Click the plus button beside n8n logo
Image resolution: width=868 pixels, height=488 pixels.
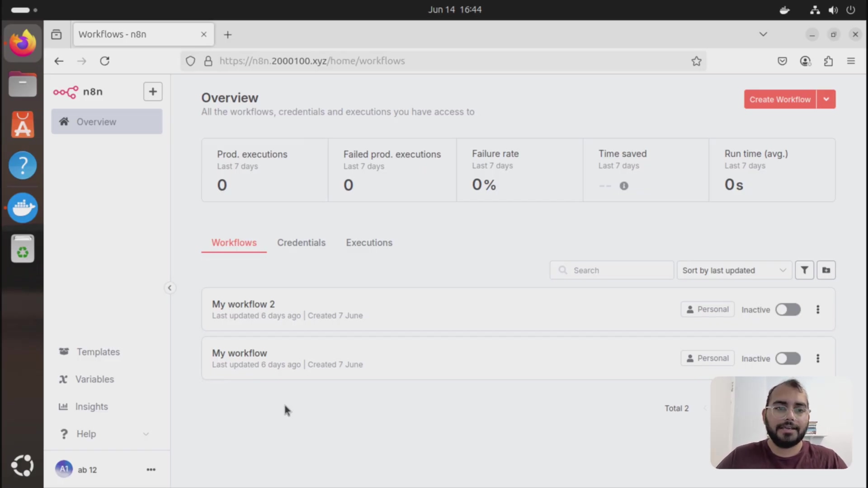tap(153, 92)
